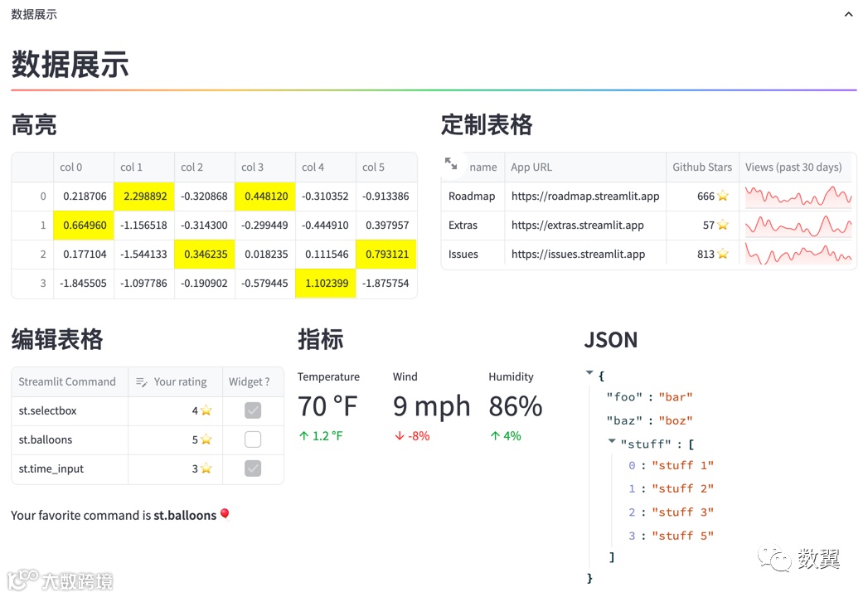This screenshot has width=868, height=597.
Task: Click the "stuff 1" JSON array item
Action: click(682, 465)
